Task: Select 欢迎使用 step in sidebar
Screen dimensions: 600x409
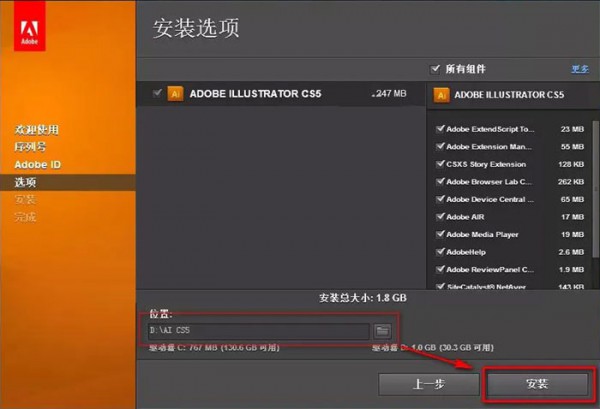Action: tap(36, 130)
